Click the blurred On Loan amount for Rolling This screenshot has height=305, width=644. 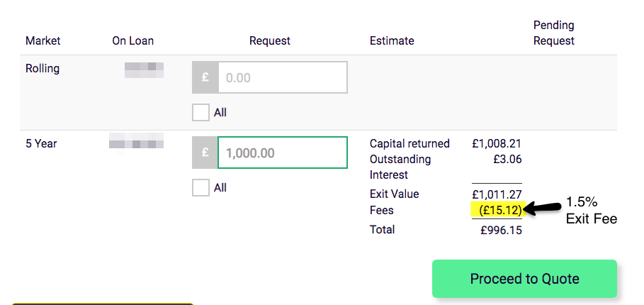[145, 70]
